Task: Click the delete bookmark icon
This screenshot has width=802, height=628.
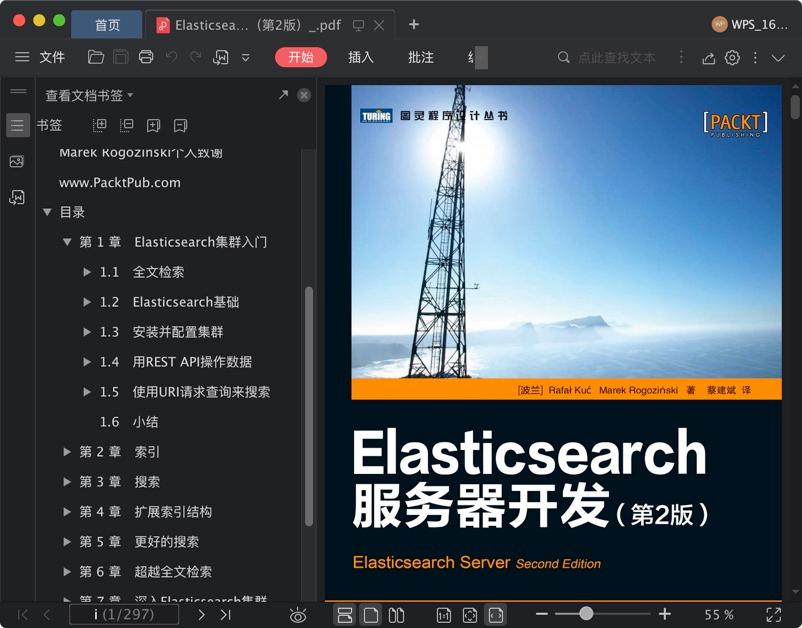Action: (x=181, y=125)
